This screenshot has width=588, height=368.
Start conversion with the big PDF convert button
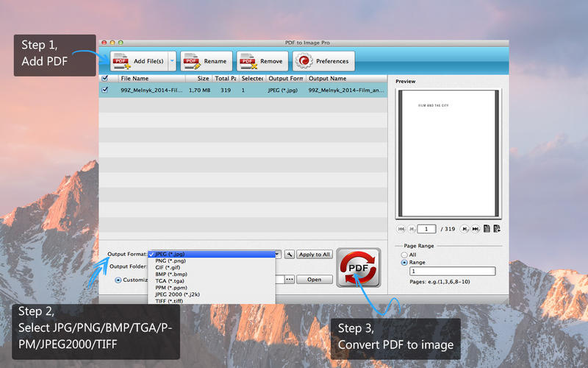click(x=359, y=268)
